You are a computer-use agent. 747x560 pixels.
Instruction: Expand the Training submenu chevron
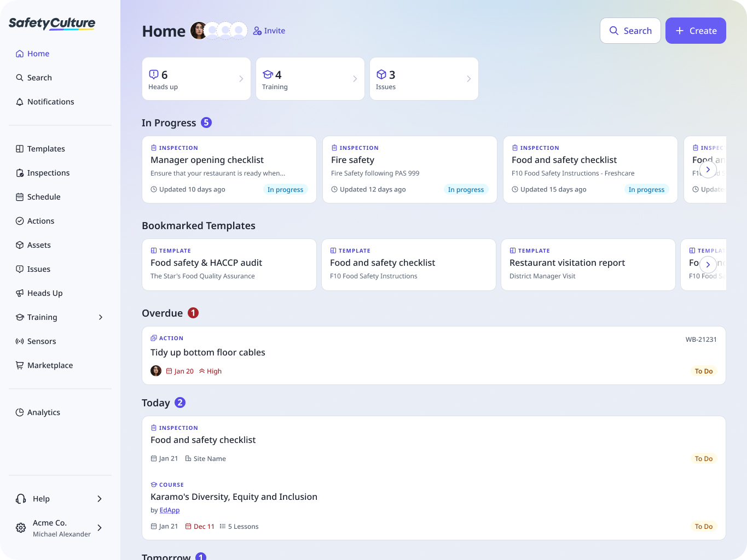(x=101, y=317)
